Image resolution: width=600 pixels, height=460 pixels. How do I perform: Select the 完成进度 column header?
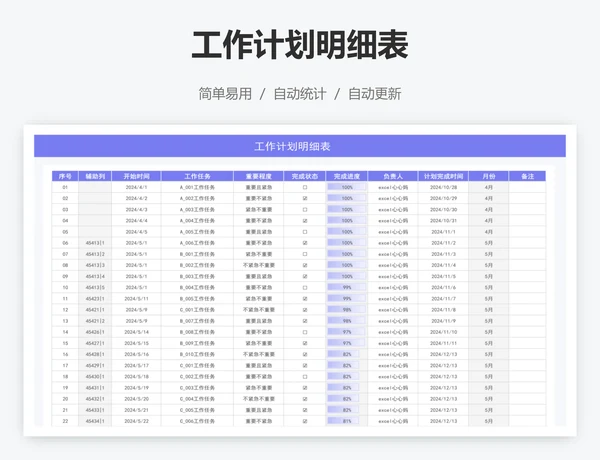pos(347,176)
